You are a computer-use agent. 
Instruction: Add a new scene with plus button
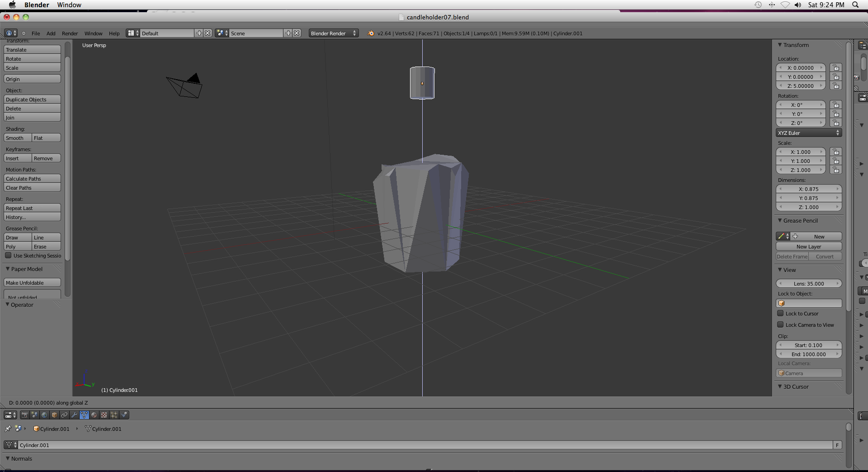click(x=288, y=33)
